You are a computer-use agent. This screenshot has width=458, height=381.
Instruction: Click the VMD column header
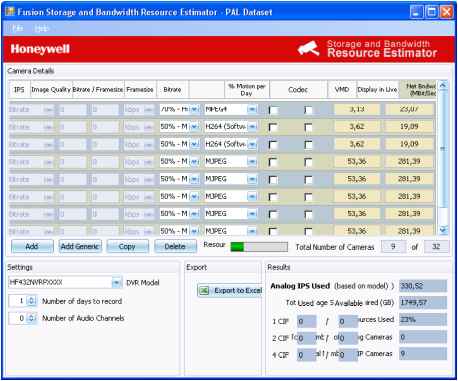pos(342,89)
